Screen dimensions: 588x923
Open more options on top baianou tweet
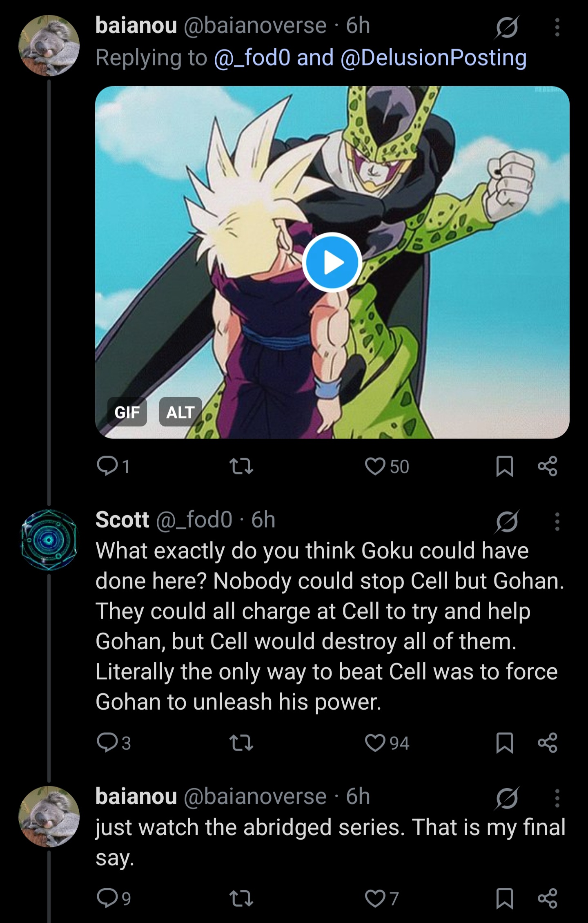tap(557, 27)
